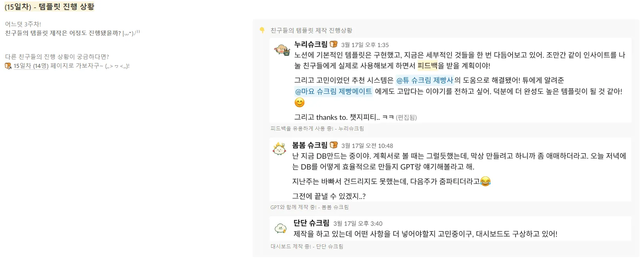This screenshot has height=260, width=644.
Task: Click the 누리슈크림 profile avatar
Action: click(282, 50)
